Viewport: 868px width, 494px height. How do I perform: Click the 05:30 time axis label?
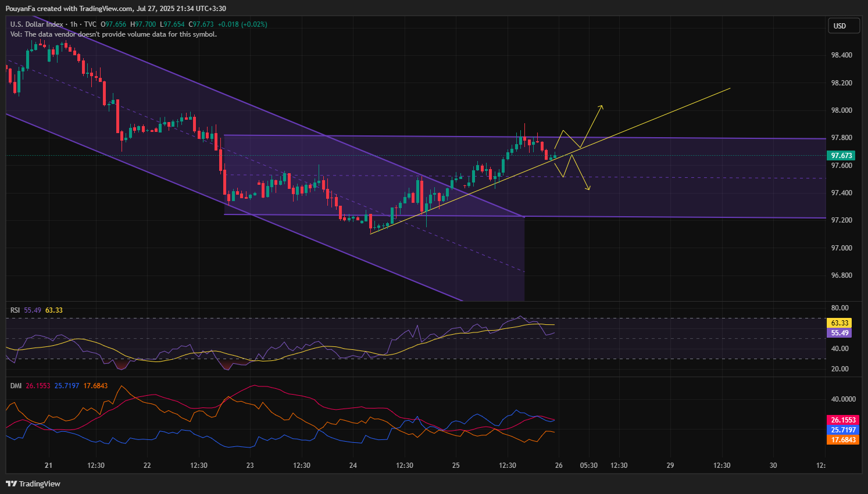588,466
